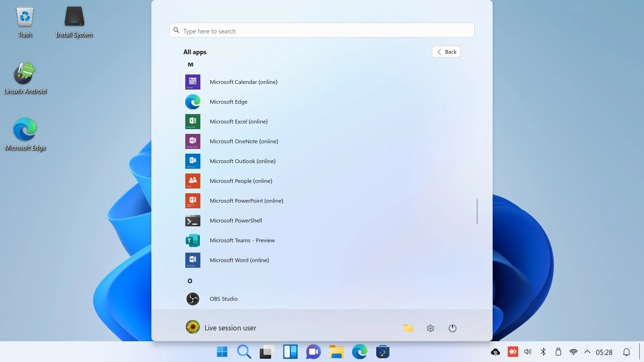This screenshot has width=644, height=362.
Task: Open Microsoft Edge from the taskbar
Action: click(x=359, y=352)
